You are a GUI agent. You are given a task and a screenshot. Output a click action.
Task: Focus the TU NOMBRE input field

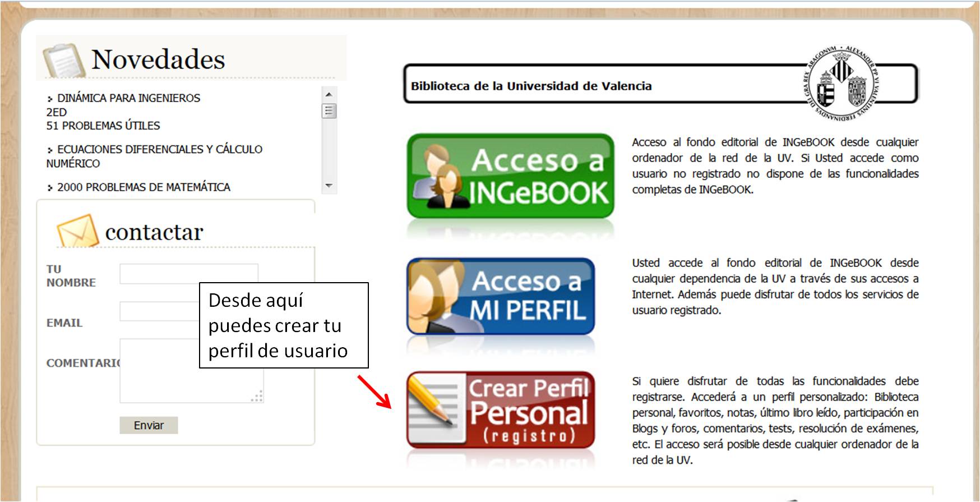(189, 273)
